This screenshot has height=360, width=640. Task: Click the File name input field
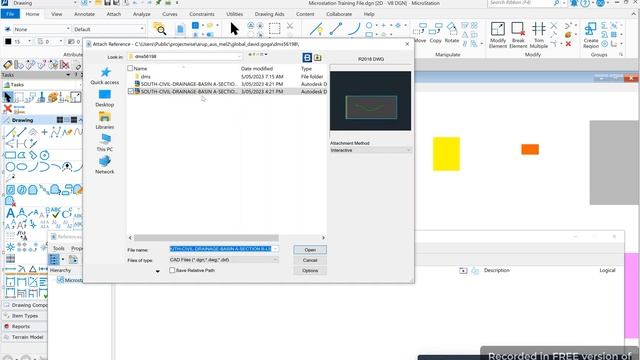pos(220,249)
